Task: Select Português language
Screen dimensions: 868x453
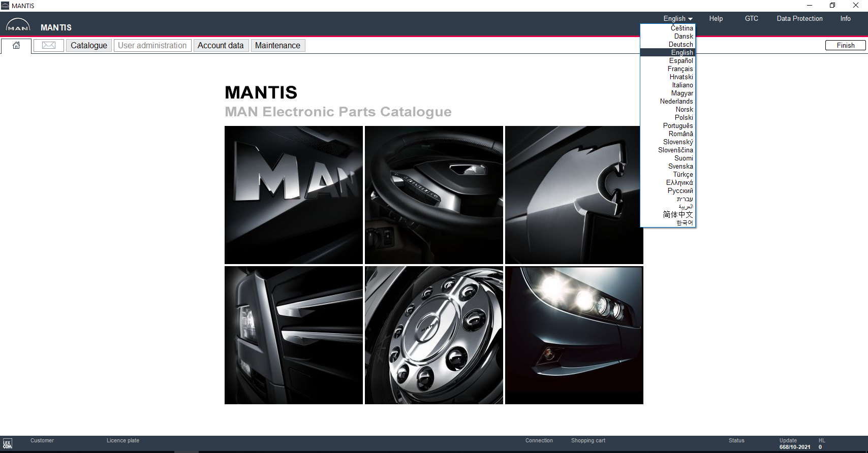Action: click(668, 125)
